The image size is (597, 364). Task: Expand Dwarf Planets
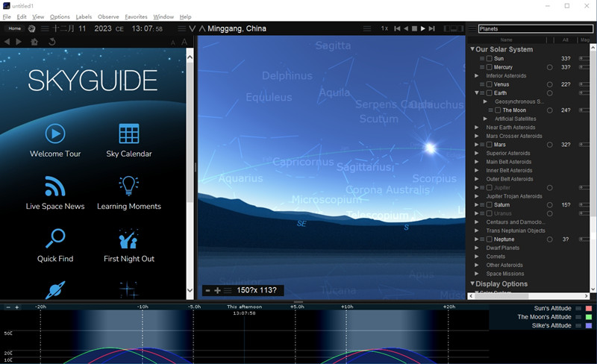click(476, 248)
